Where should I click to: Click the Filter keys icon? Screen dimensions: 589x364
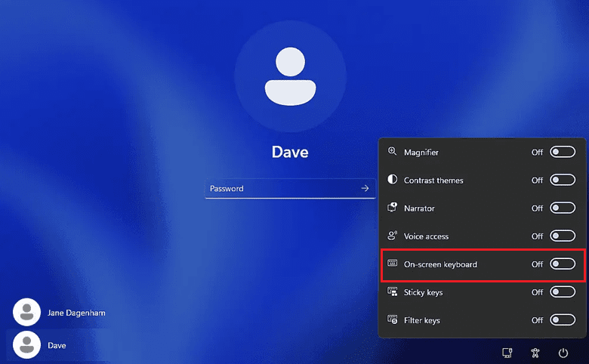392,319
